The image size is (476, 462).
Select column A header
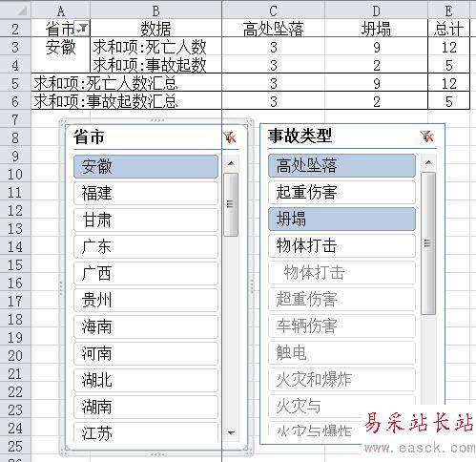(x=61, y=10)
